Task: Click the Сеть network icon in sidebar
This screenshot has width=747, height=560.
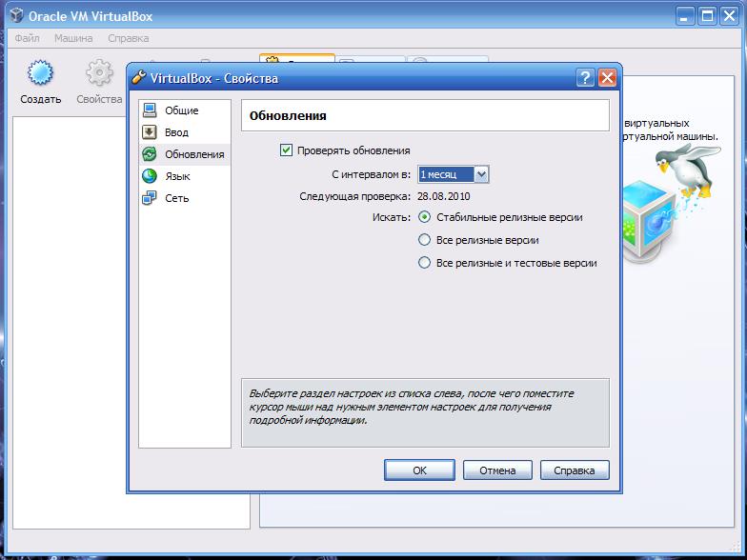Action: pos(150,198)
